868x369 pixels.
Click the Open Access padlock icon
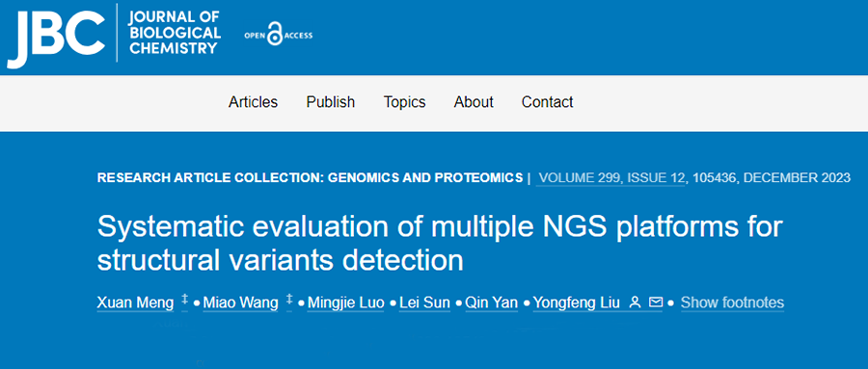[x=275, y=35]
